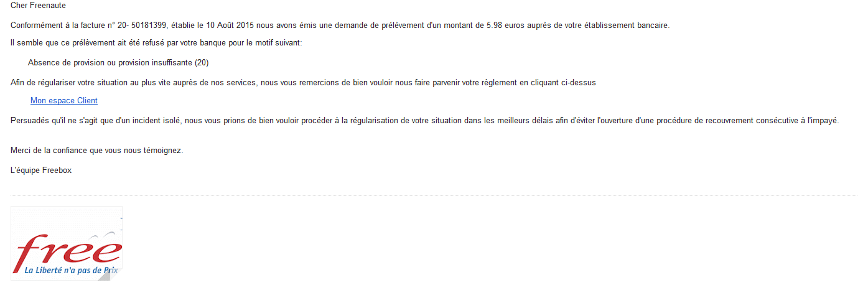The image size is (868, 290).
Task: Select the Absence de provision reason line
Action: click(118, 63)
